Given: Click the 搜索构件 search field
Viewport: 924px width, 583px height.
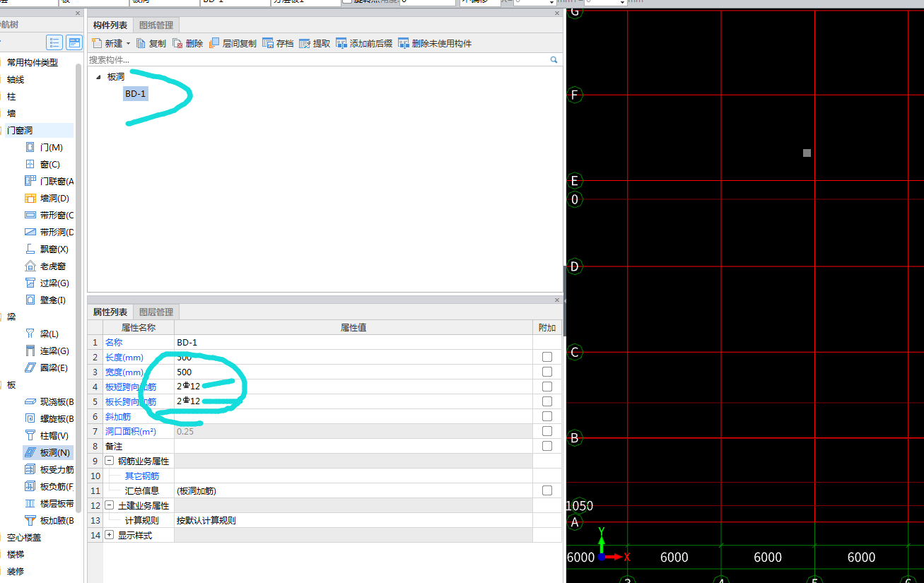Looking at the screenshot, I should tap(318, 60).
